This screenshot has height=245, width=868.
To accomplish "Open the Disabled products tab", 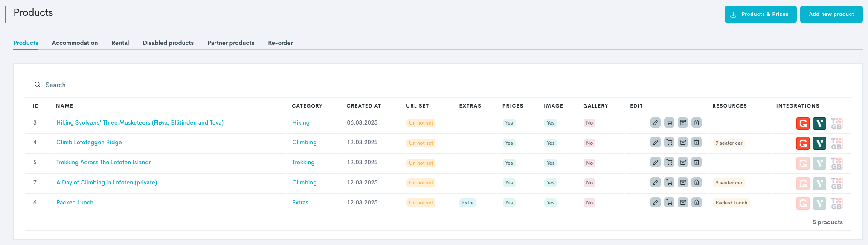I will pyautogui.click(x=168, y=43).
